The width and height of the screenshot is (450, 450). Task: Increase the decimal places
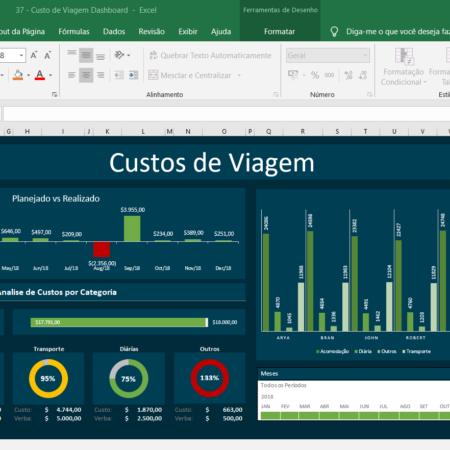348,75
